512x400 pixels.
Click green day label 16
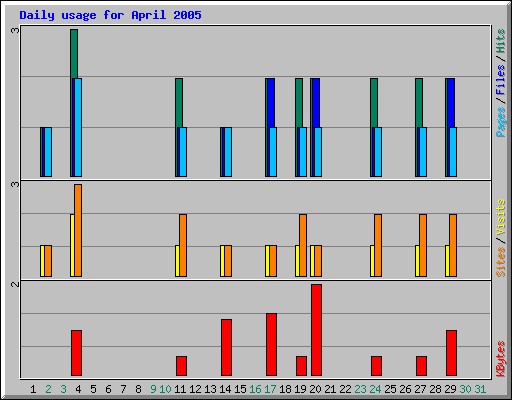[x=255, y=389]
